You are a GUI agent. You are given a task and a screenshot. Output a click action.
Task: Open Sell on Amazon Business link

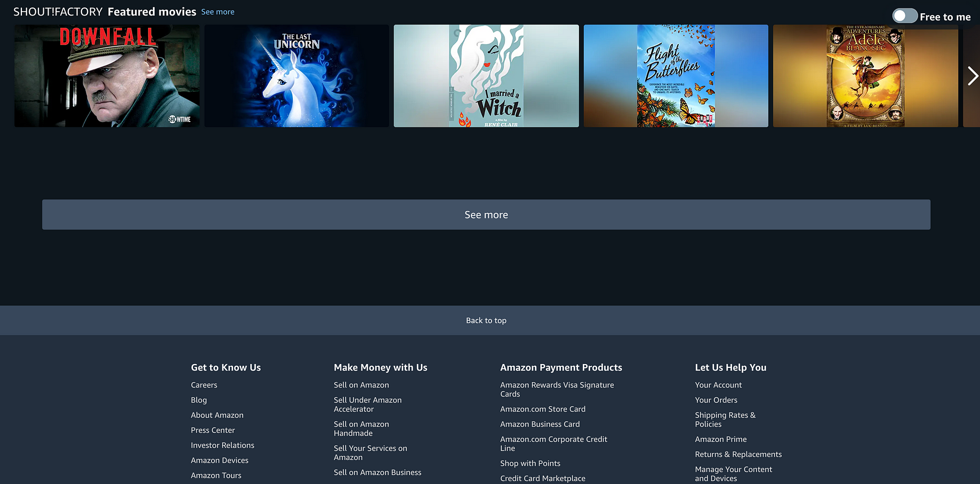377,472
